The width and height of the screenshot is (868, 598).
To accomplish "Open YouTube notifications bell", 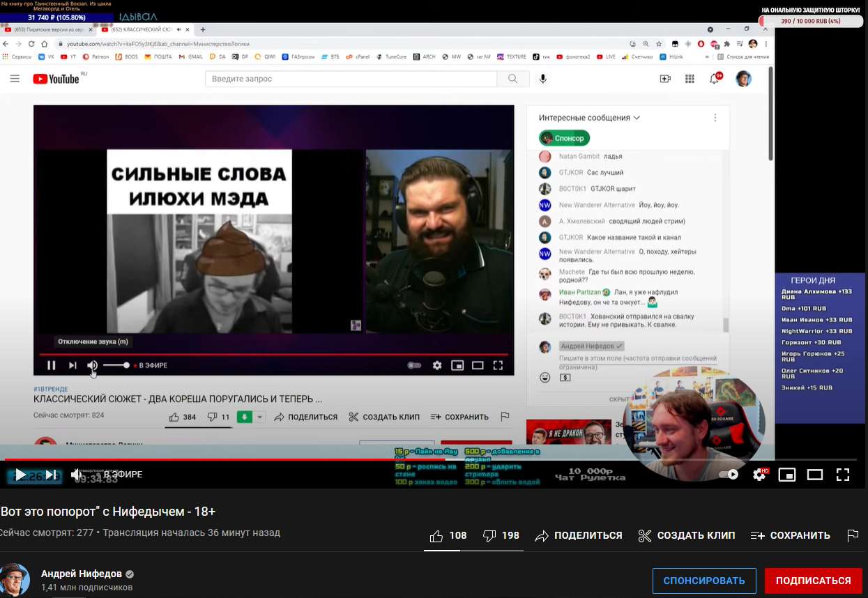I will 714,79.
